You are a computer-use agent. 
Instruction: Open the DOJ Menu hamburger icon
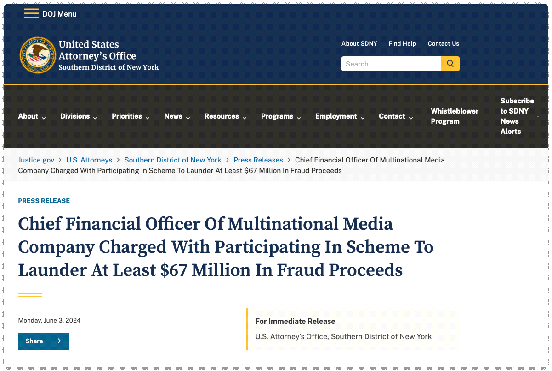coord(31,13)
